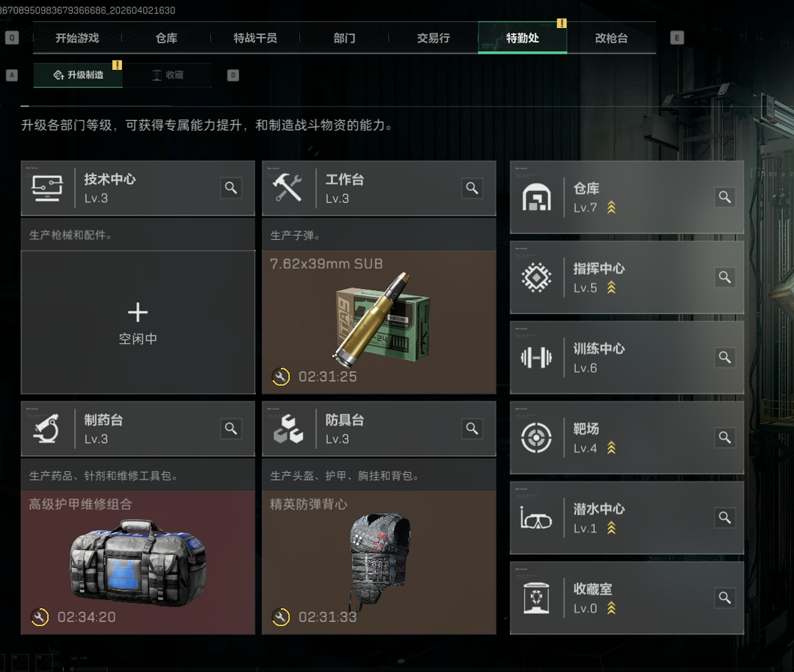794x672 pixels.
Task: Open magnifier details for 仓库 Lv.7
Action: pyautogui.click(x=725, y=197)
